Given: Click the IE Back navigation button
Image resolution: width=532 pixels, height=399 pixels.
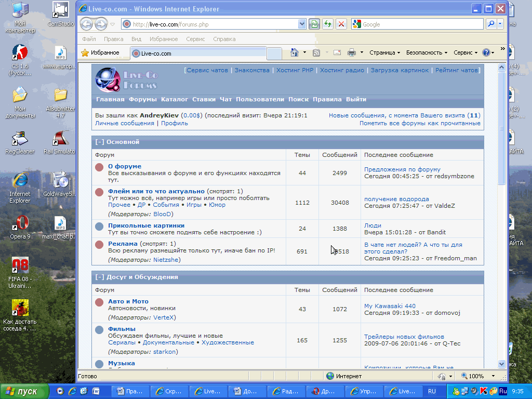Looking at the screenshot, I should pyautogui.click(x=86, y=24).
